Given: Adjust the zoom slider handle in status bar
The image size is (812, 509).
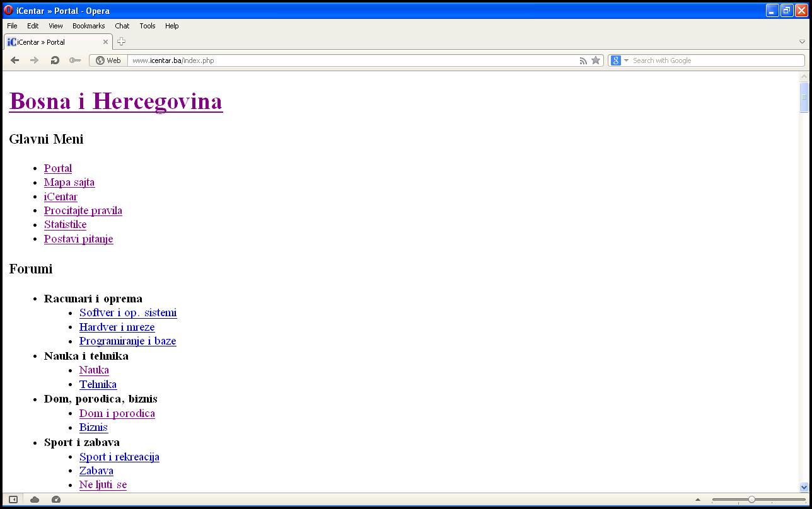Looking at the screenshot, I should click(x=751, y=500).
